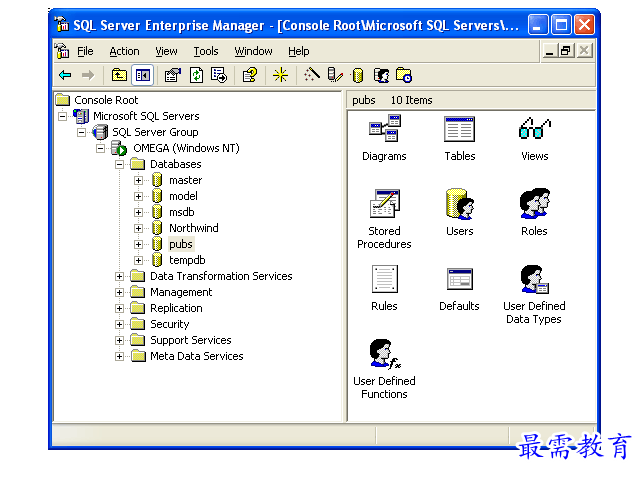The width and height of the screenshot is (640, 478).
Task: Expand the msdb database node
Action: tap(138, 212)
